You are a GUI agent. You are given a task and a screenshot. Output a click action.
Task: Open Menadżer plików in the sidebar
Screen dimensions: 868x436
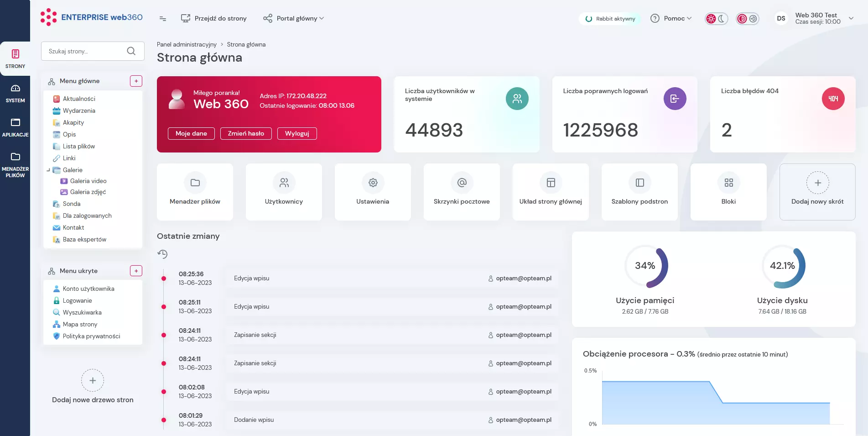click(15, 165)
